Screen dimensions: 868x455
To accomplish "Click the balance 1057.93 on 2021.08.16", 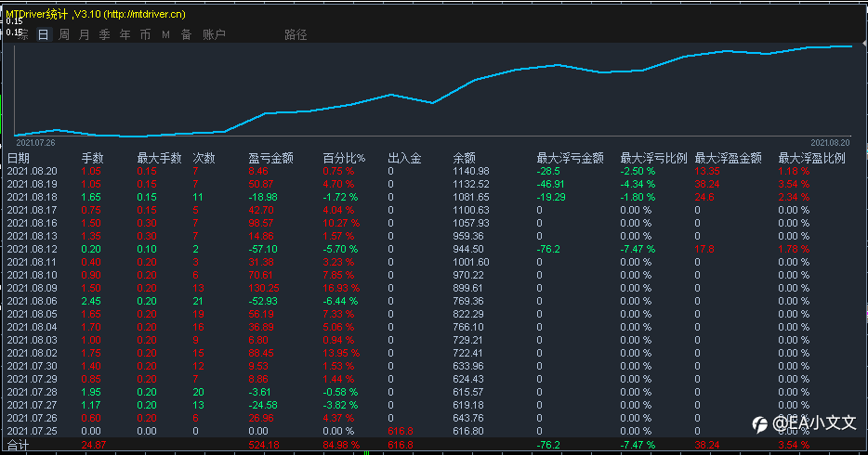I will [x=471, y=224].
